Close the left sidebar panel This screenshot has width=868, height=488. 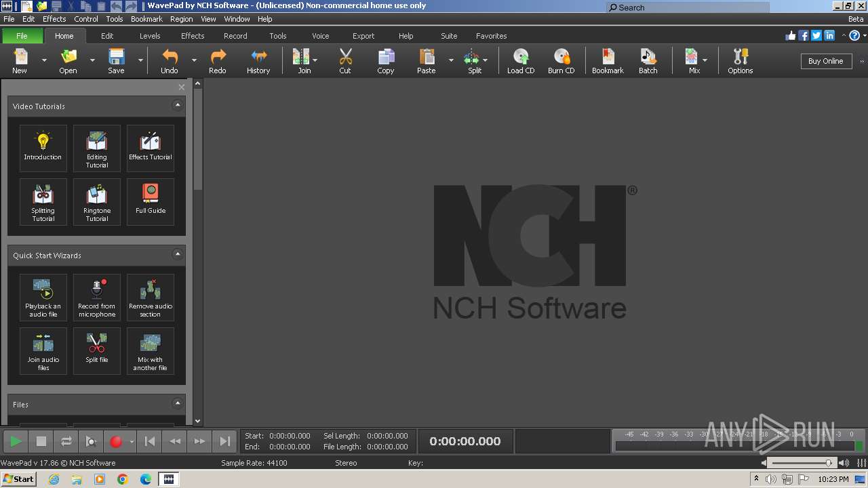[x=181, y=87]
